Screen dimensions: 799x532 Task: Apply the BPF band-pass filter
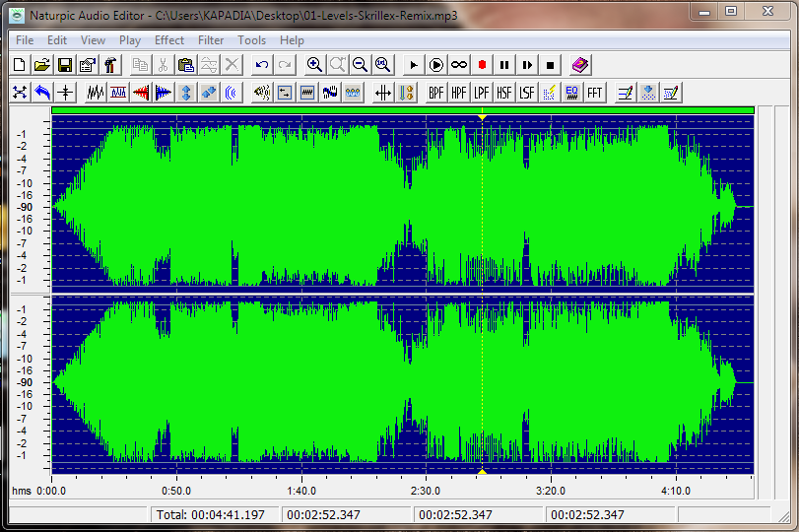tap(435, 93)
